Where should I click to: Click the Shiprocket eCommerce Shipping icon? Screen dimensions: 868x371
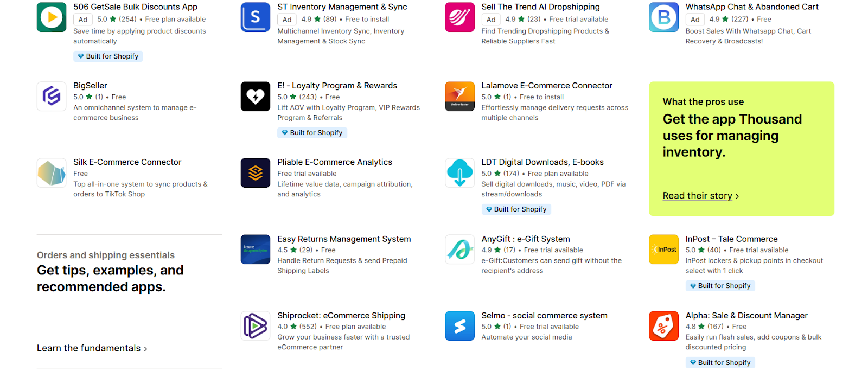click(256, 326)
